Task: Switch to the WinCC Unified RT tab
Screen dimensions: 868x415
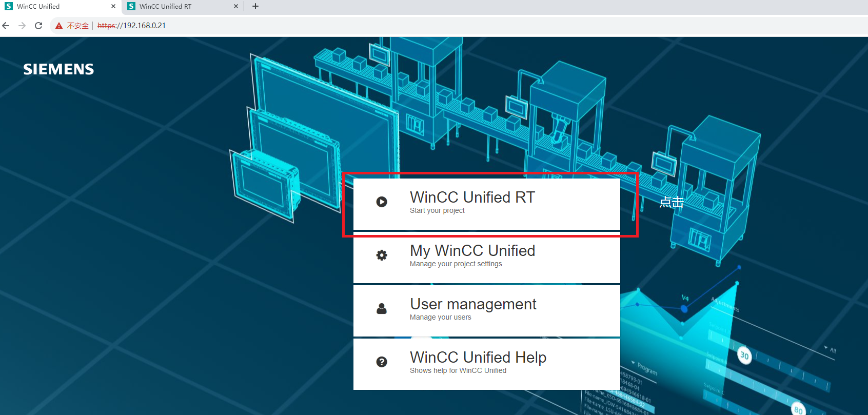Action: (x=174, y=6)
